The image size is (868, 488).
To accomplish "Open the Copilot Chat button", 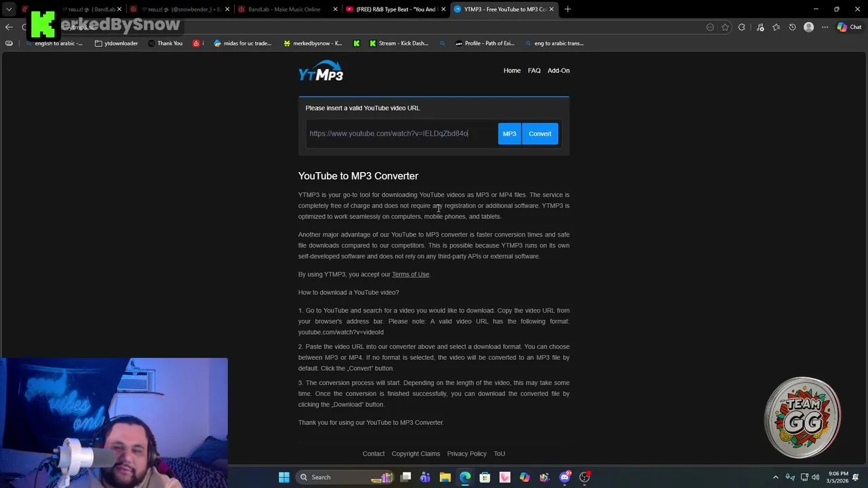I will pyautogui.click(x=849, y=27).
